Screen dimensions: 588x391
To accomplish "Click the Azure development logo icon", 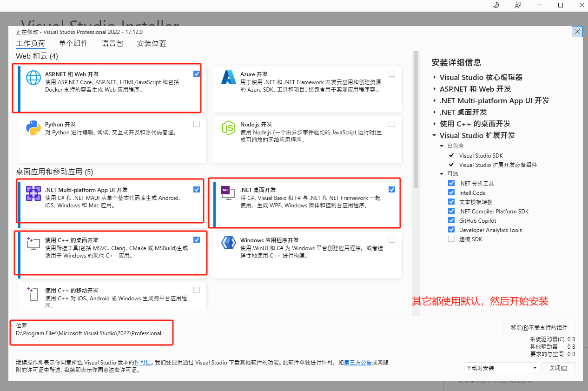I will tap(229, 77).
